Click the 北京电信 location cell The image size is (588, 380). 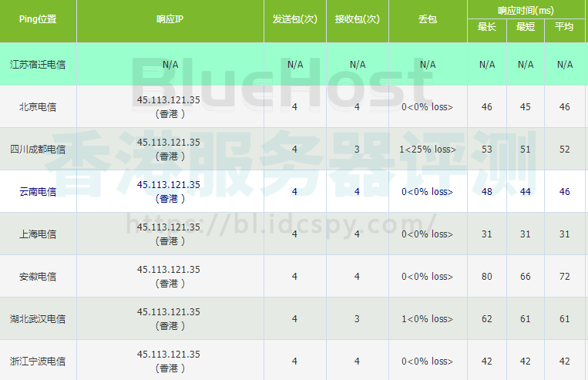38,107
